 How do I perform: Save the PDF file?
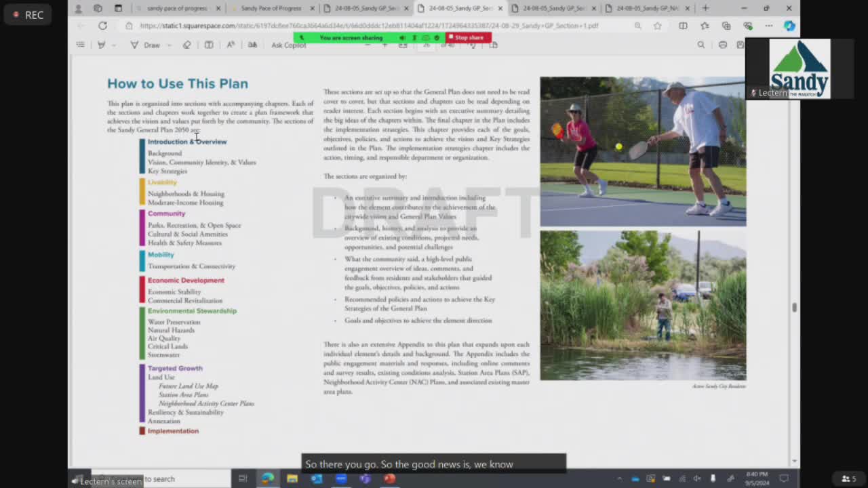click(x=741, y=45)
